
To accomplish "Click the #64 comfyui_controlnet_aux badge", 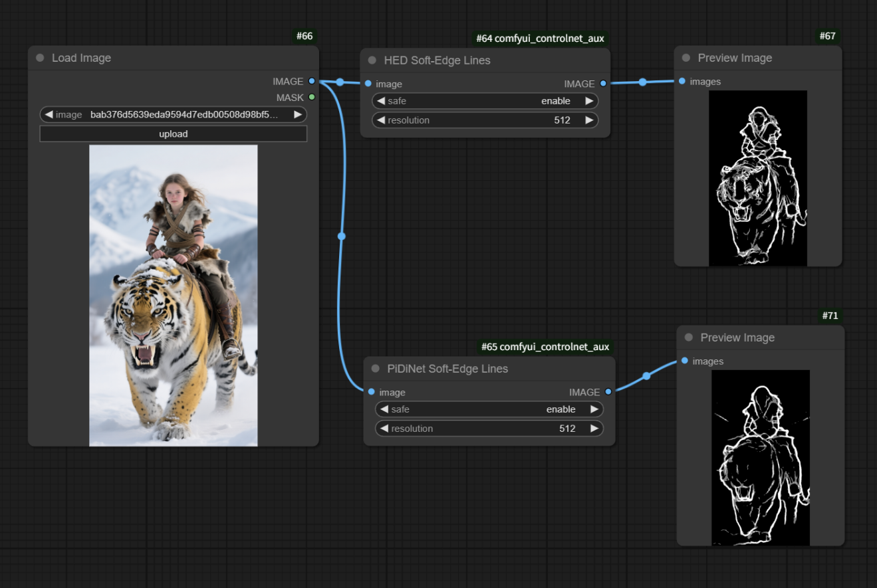I will [x=540, y=39].
